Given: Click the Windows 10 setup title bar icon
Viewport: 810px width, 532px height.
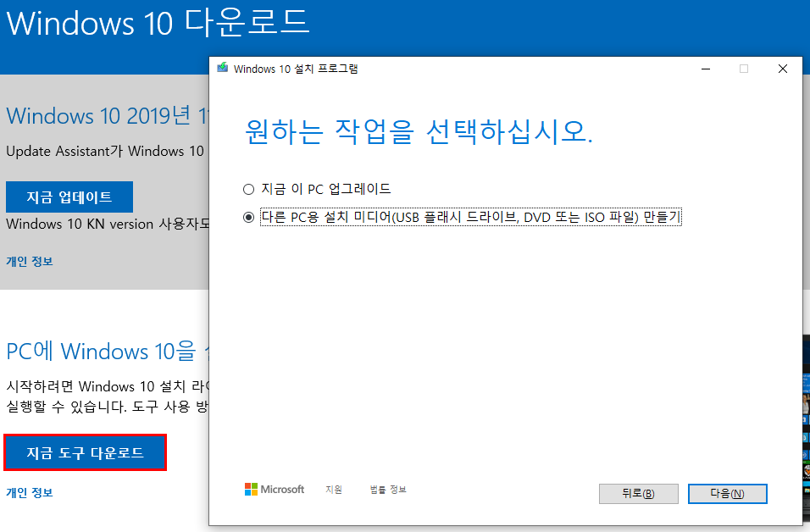Looking at the screenshot, I should coord(223,68).
